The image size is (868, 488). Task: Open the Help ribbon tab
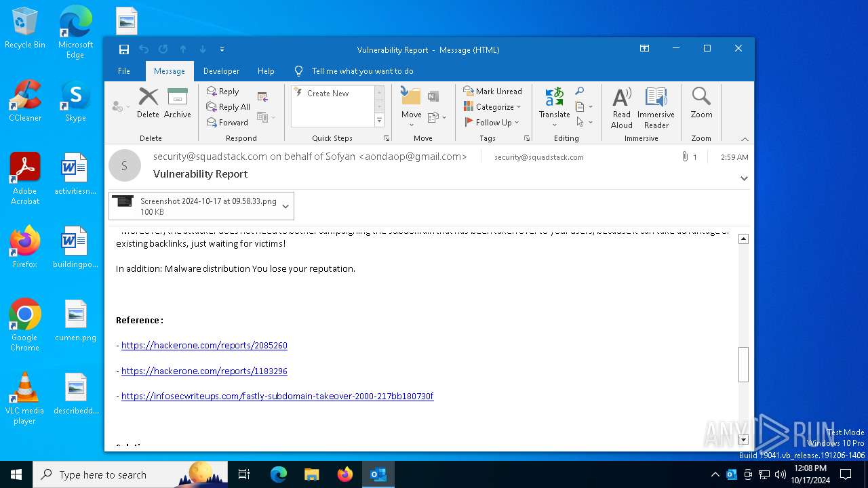pyautogui.click(x=266, y=71)
